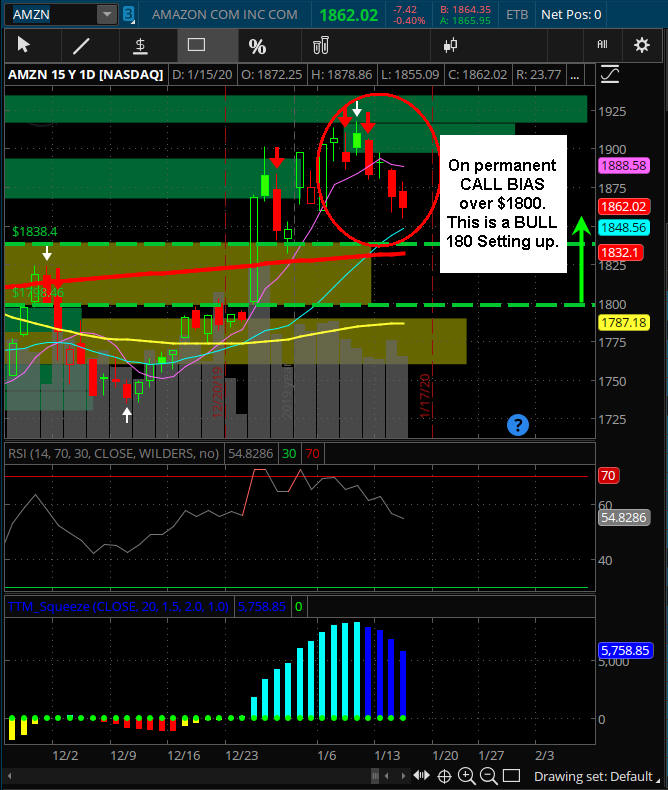
Task: Click the RSI value 54.8286 in header
Action: (x=250, y=453)
